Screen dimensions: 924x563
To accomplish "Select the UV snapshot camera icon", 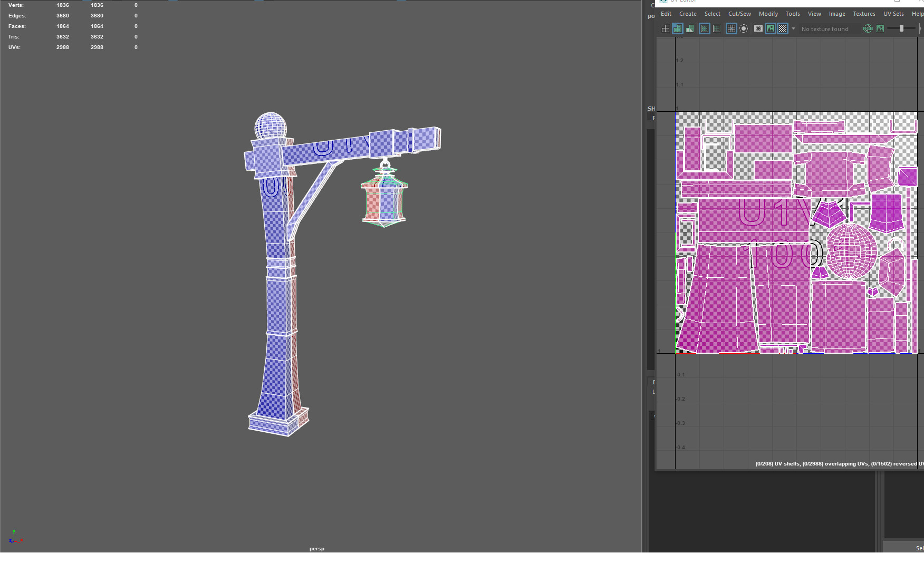I will [758, 29].
